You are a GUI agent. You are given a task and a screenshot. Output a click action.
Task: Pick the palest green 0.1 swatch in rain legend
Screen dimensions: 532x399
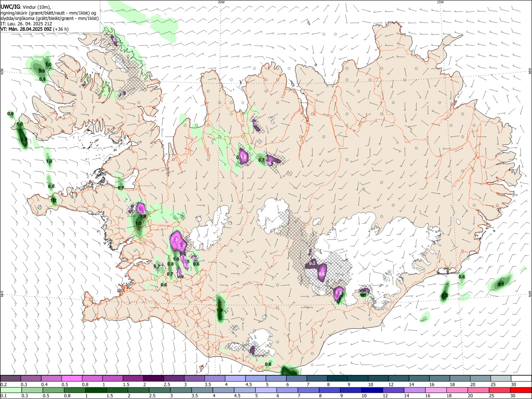point(10,390)
